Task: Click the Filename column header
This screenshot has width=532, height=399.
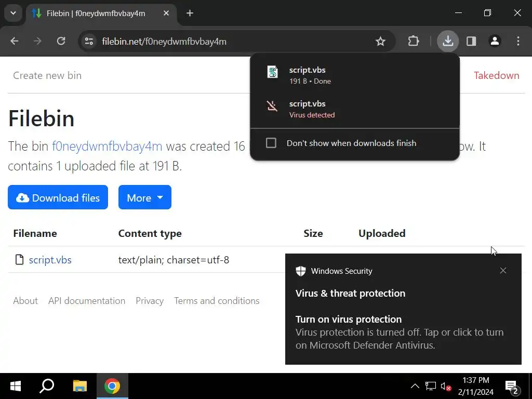Action: 35,233
